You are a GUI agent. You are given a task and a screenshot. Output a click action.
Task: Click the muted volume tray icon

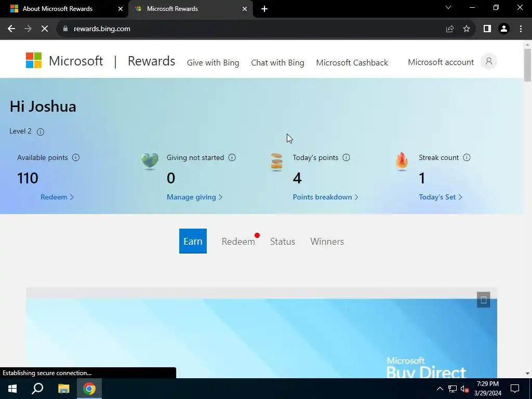pos(465,389)
